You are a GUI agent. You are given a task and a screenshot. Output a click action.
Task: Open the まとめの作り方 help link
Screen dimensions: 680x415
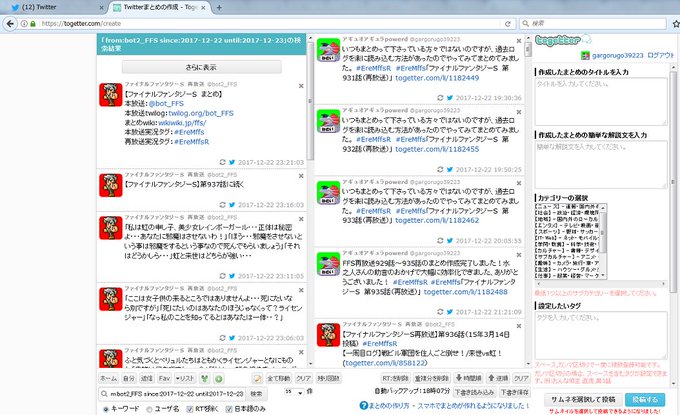(x=389, y=406)
